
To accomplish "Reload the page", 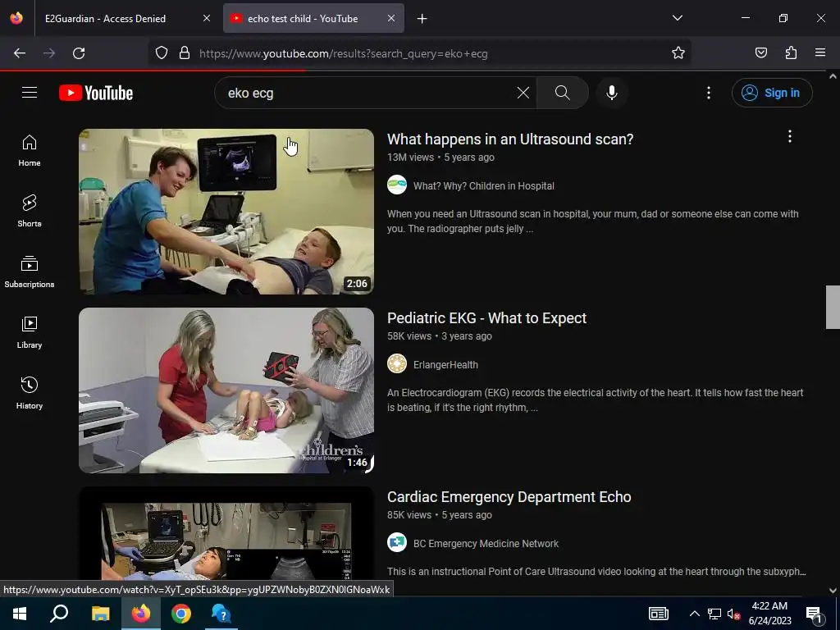I will click(x=79, y=53).
